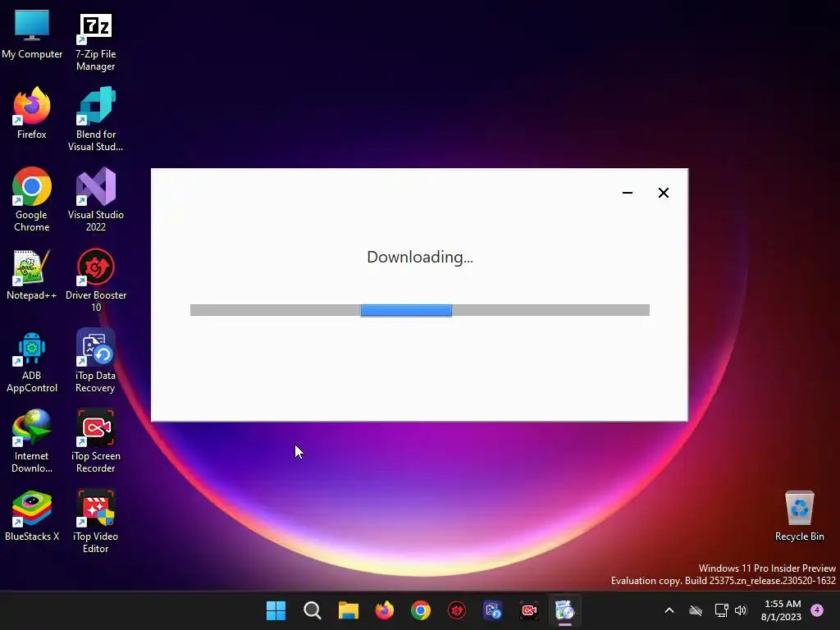Open Firefox from the desktop
The width and height of the screenshot is (840, 630).
(x=32, y=113)
